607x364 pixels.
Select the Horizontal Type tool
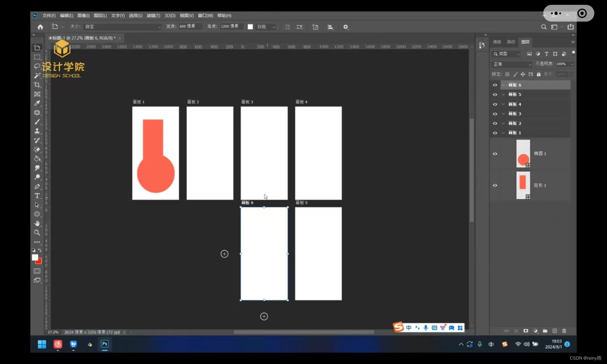pos(37,195)
